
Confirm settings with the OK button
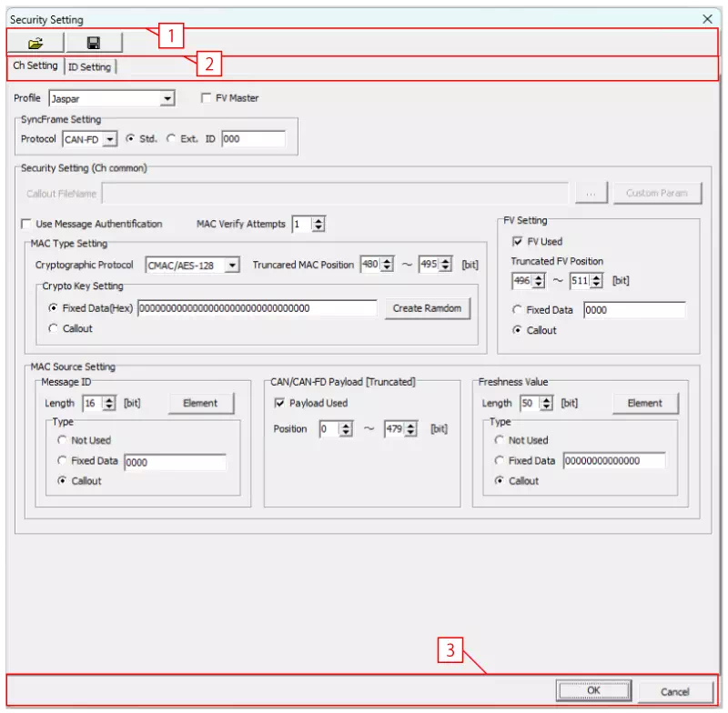pyautogui.click(x=593, y=690)
